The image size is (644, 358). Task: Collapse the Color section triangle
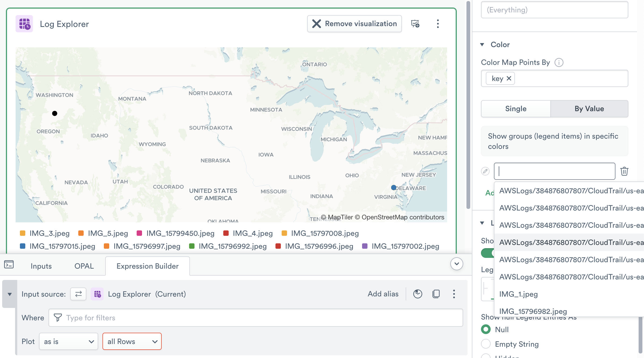tap(482, 45)
